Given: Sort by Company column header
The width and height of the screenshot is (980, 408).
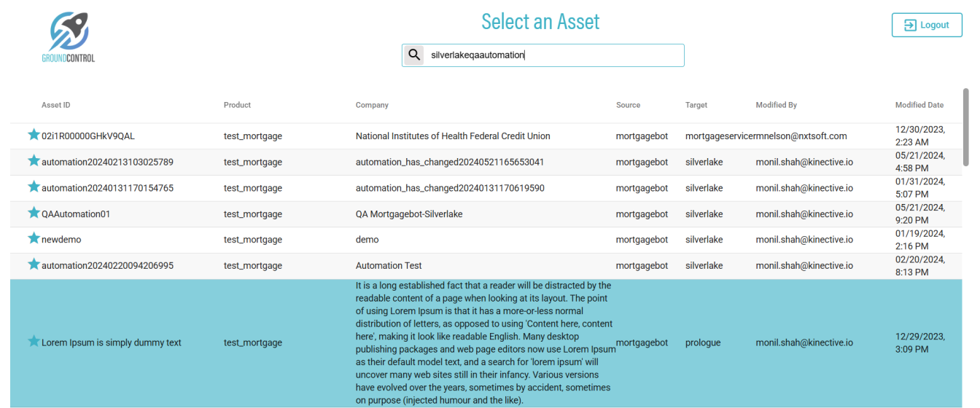Looking at the screenshot, I should [x=372, y=105].
